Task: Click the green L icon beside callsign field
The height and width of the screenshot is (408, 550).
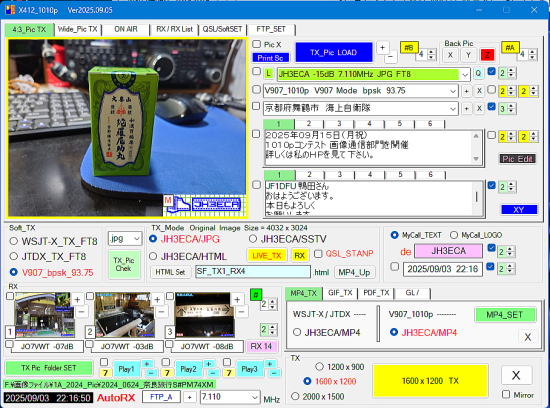Action: [x=268, y=74]
